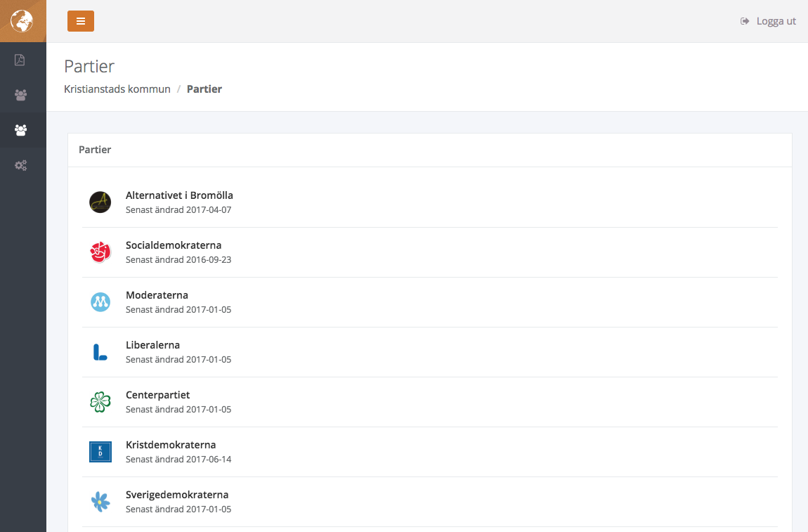The image size is (808, 532).
Task: Click the Sverigedemokraterna blue flower logo
Action: point(100,502)
